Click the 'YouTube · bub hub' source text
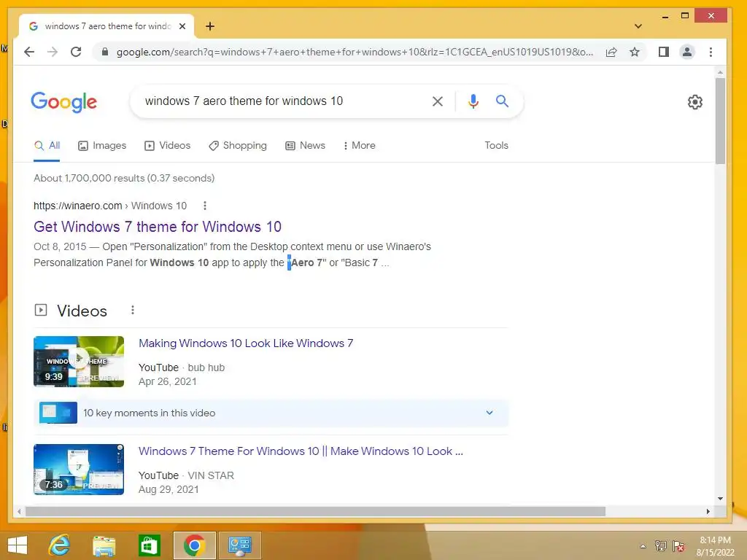Screen dimensions: 747x560 pyautogui.click(x=182, y=367)
